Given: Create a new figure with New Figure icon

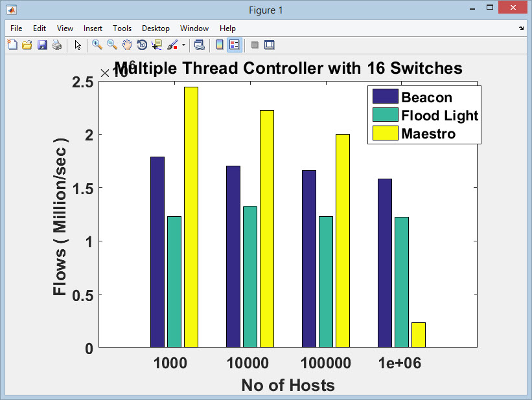Looking at the screenshot, I should point(12,45).
